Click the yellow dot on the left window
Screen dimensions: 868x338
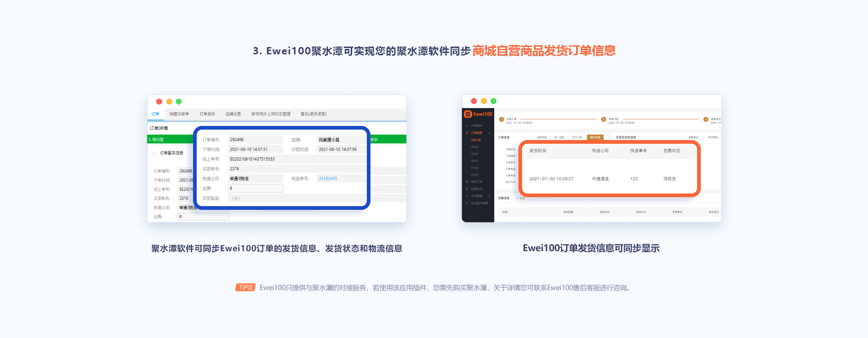coord(169,102)
